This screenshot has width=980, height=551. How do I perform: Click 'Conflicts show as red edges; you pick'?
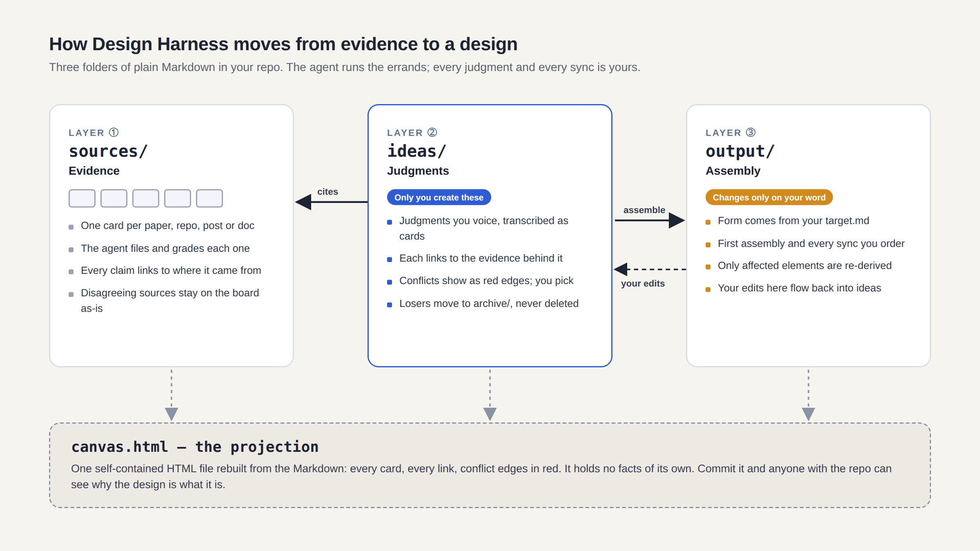tap(486, 280)
